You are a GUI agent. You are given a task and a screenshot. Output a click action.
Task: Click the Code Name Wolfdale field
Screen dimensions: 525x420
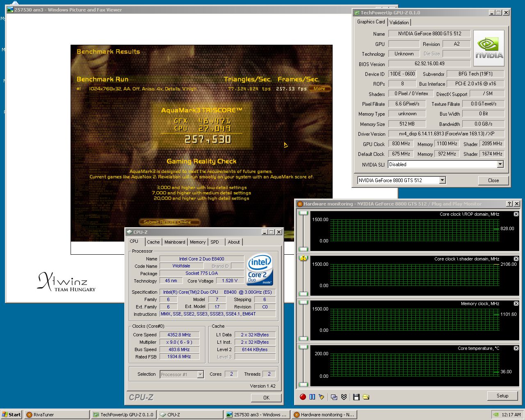pyautogui.click(x=181, y=266)
